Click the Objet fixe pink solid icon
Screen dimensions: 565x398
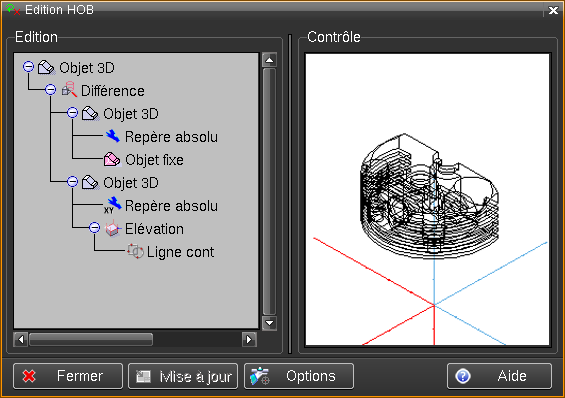112,159
